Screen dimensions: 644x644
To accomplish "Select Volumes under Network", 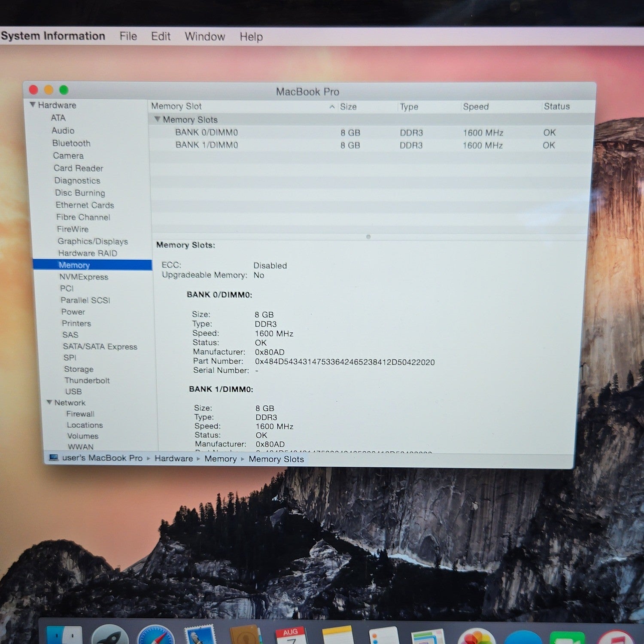I will (83, 436).
